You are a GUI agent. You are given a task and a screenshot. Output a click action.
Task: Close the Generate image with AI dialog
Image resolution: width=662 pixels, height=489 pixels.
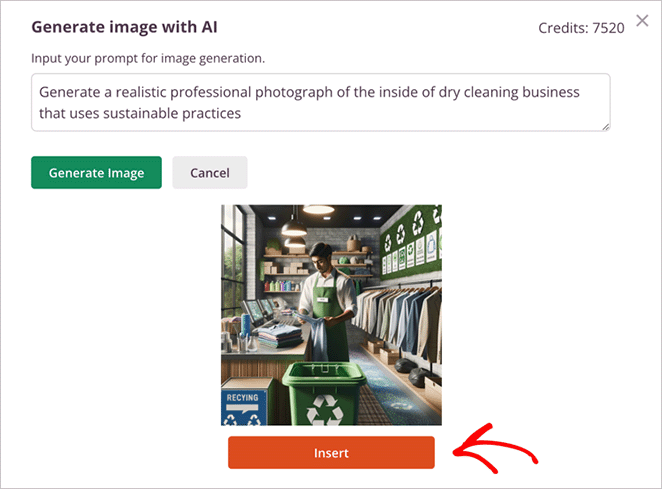tap(642, 20)
